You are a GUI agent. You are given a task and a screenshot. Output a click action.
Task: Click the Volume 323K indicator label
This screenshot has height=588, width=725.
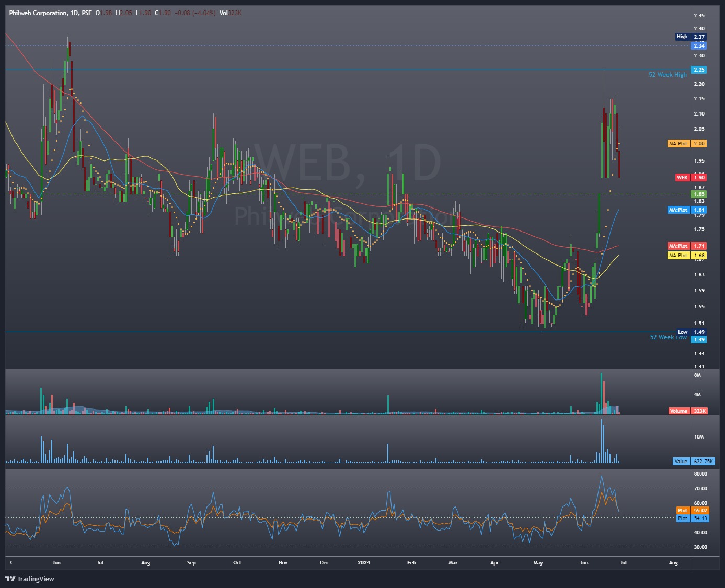click(x=687, y=411)
